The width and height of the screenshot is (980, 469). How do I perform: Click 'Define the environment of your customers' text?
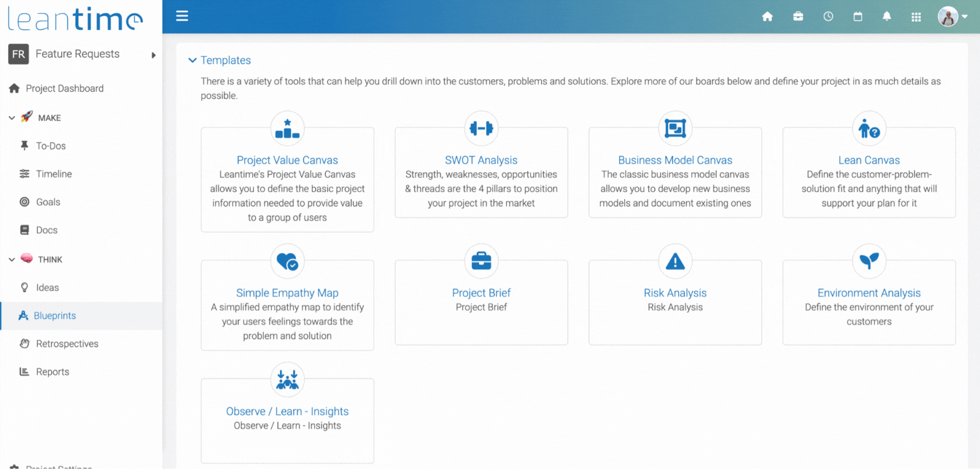point(869,314)
